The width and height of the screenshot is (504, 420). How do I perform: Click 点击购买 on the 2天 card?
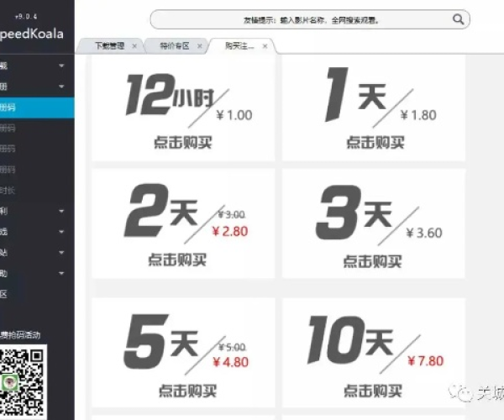[177, 260]
